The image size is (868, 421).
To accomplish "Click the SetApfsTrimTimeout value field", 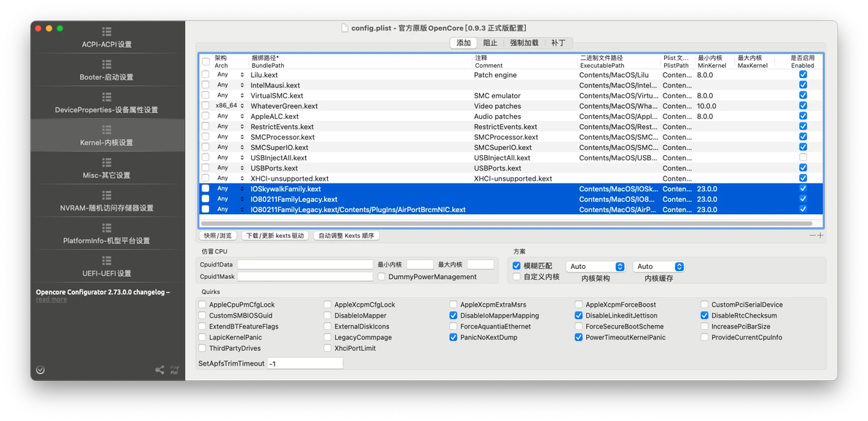I will point(305,363).
